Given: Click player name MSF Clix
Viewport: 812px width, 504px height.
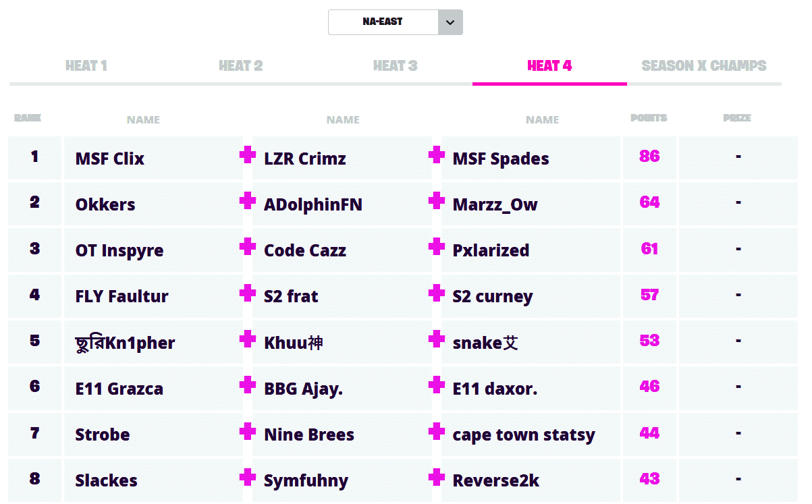Looking at the screenshot, I should pyautogui.click(x=110, y=159).
